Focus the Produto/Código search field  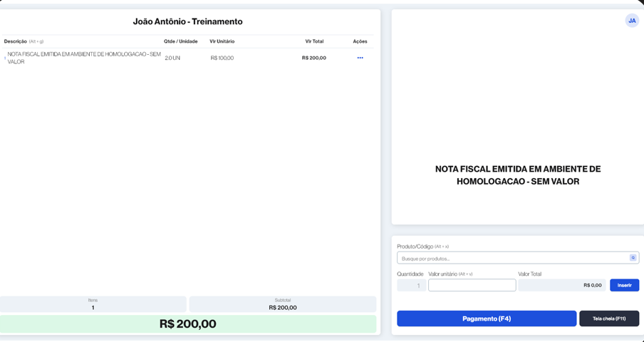(518, 258)
